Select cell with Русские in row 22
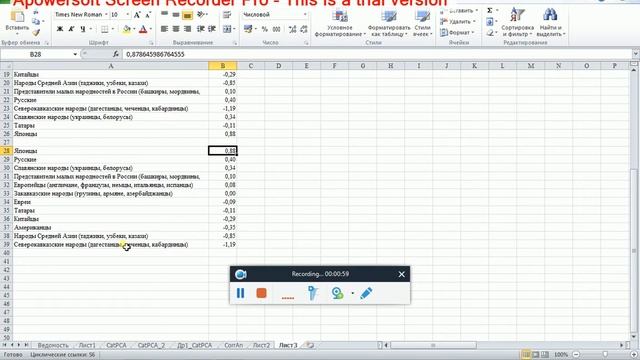 110,100
